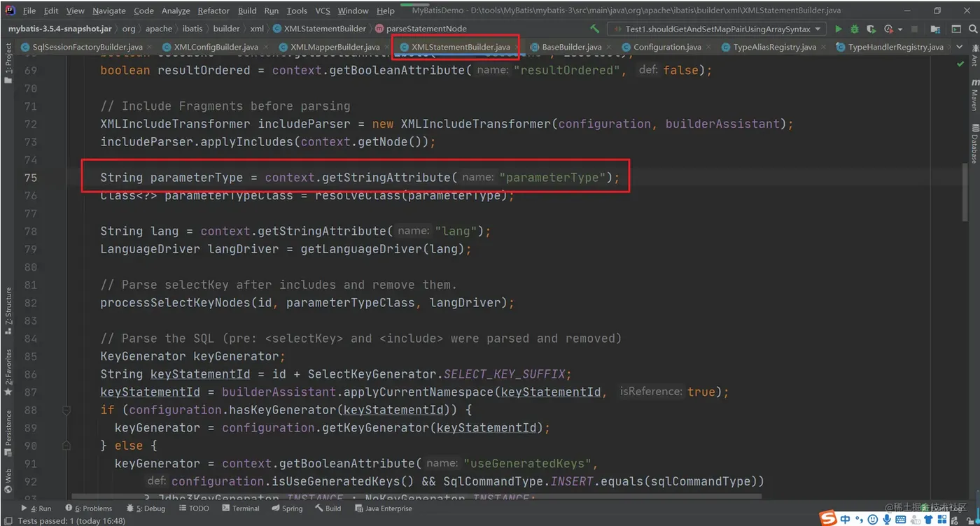Switch to TypeAliasRegistry.java tab
The height and width of the screenshot is (526, 980).
click(775, 47)
